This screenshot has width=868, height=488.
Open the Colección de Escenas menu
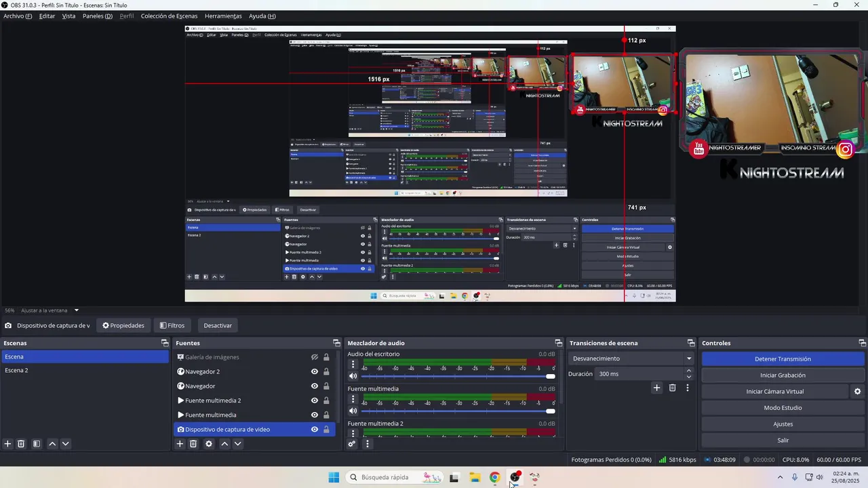click(169, 16)
